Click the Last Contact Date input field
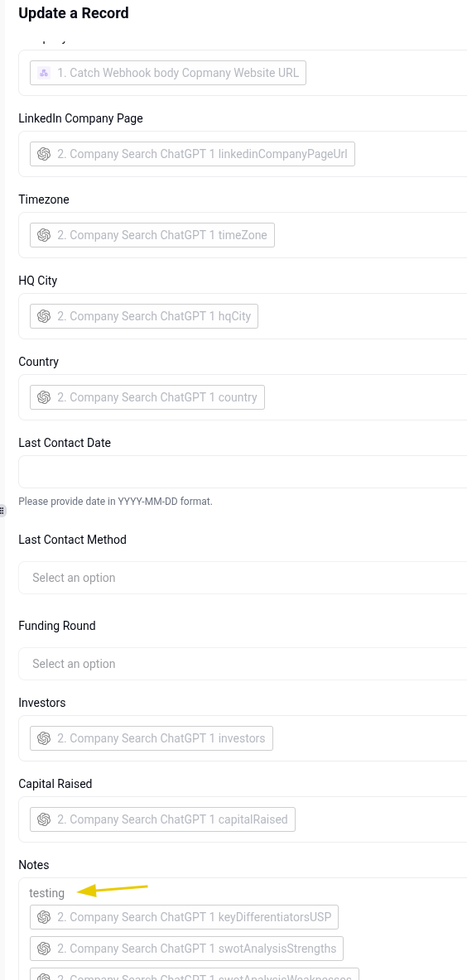This screenshot has height=980, width=467. (x=243, y=472)
